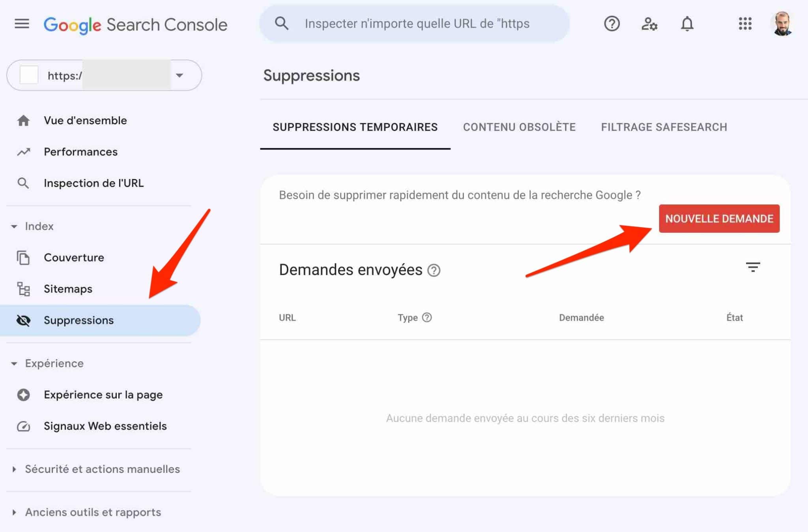The image size is (808, 532).
Task: Click the Inspection de l'URL magnifier icon
Action: point(23,183)
